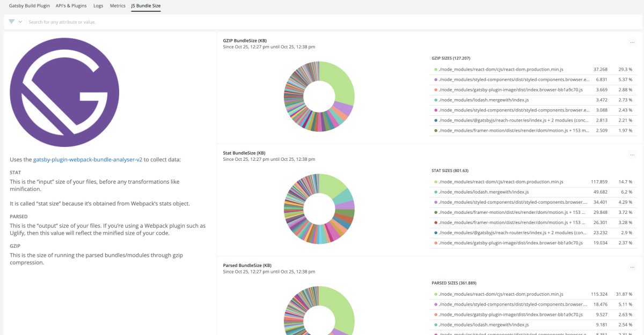Viewport: 644px width, 335px height.
Task: Select the Metrics tab
Action: [x=118, y=6]
